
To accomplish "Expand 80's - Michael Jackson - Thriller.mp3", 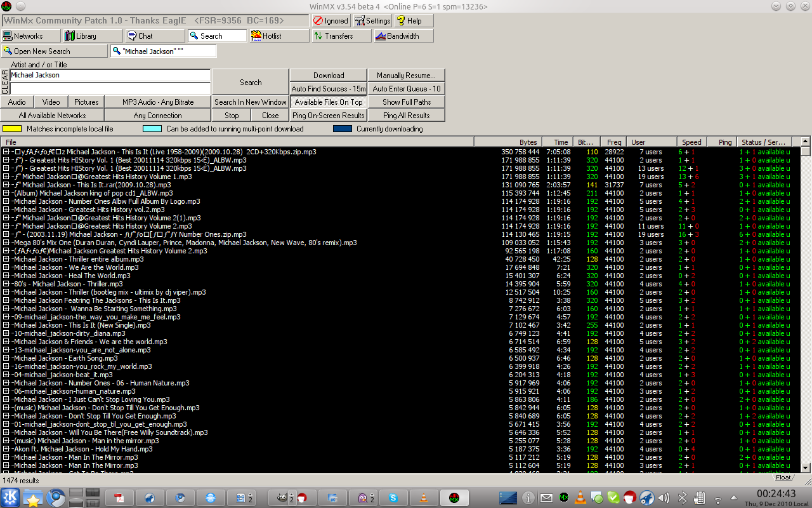I will coord(6,284).
